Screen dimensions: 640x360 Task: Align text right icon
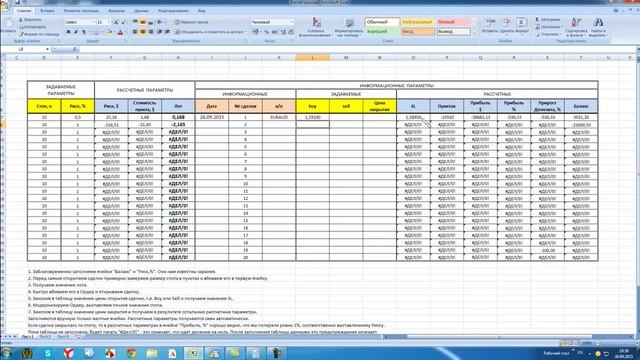[151, 32]
